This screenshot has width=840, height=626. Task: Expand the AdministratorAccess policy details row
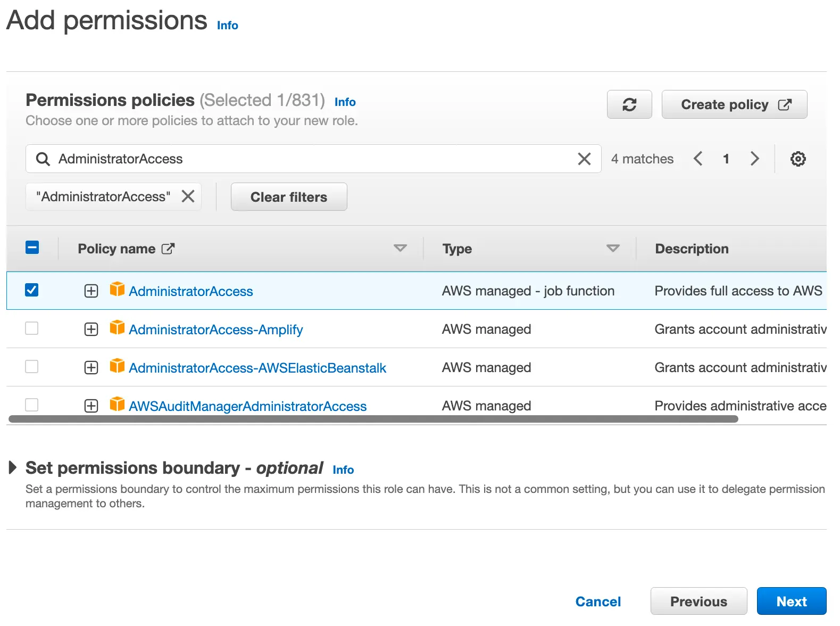[x=92, y=291]
